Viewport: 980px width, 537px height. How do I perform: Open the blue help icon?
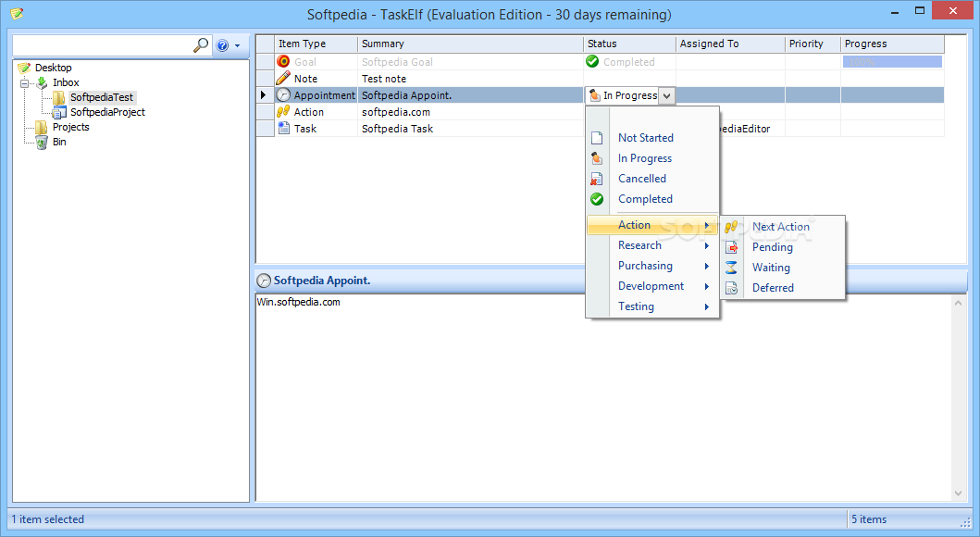click(x=222, y=45)
